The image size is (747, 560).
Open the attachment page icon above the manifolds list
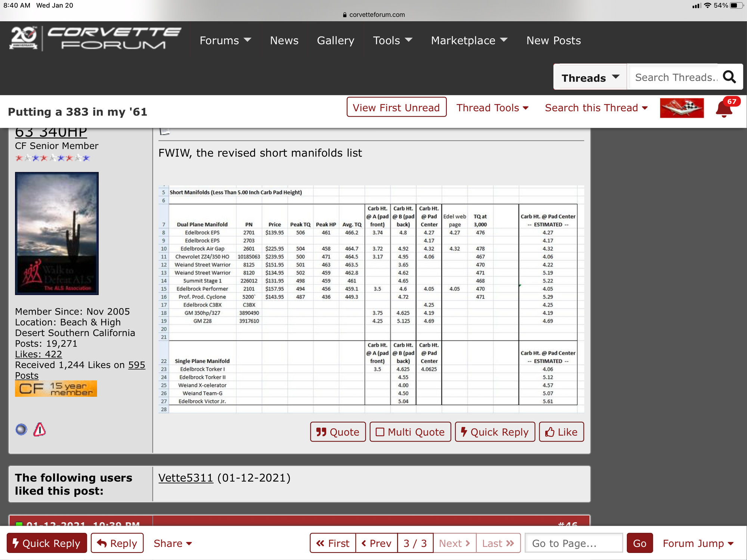click(164, 130)
